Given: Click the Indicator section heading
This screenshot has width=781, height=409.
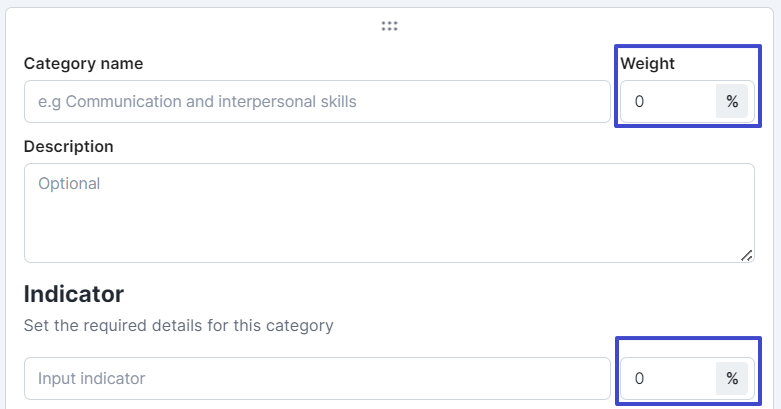Looking at the screenshot, I should coord(74,294).
